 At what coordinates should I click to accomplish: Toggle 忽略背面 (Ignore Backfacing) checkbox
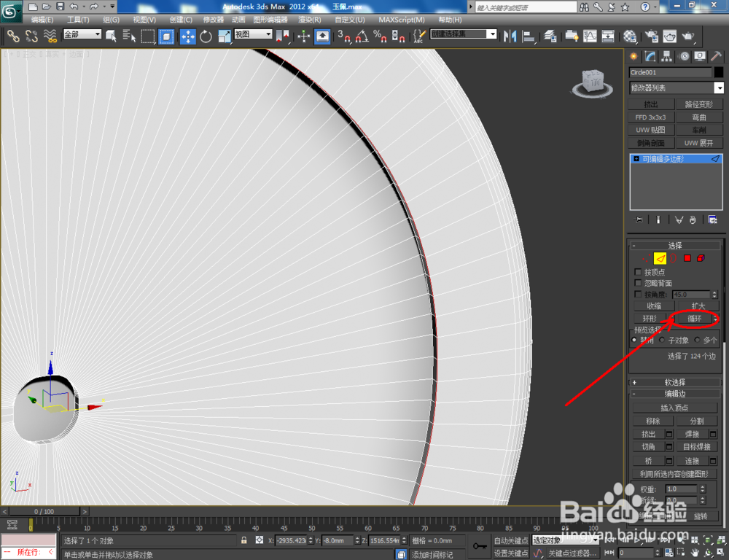[x=638, y=283]
